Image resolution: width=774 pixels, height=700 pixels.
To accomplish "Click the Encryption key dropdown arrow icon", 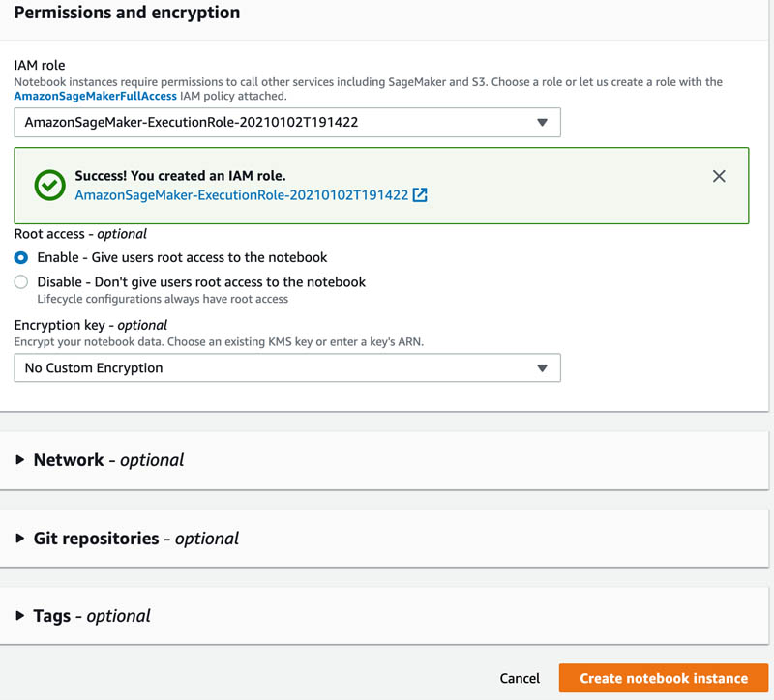I will pos(542,368).
